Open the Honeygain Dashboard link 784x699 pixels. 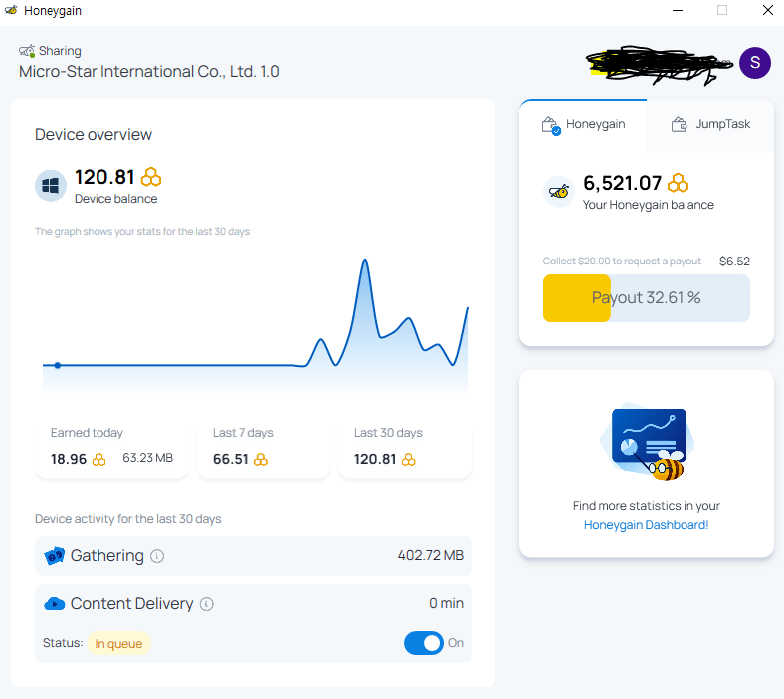(x=646, y=525)
